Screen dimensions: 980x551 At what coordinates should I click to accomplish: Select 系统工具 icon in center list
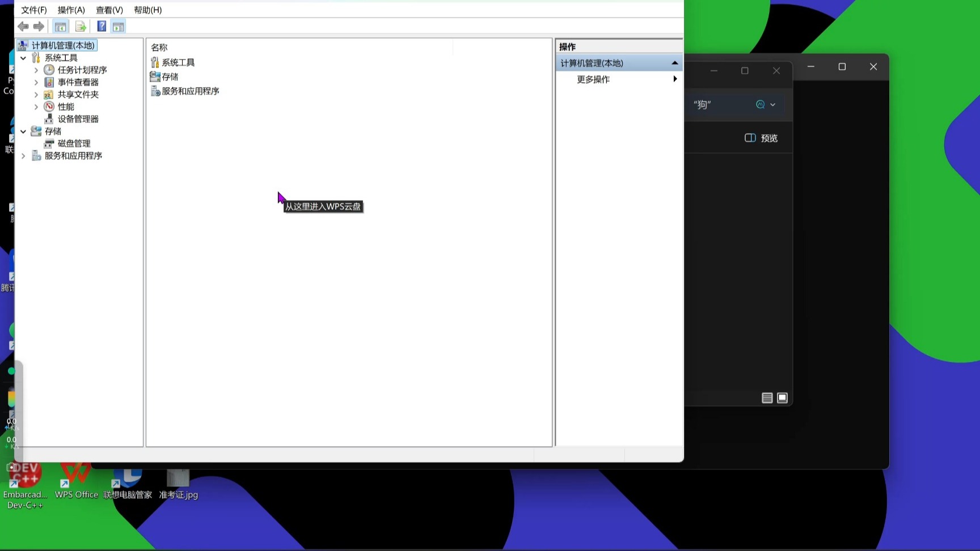tap(155, 62)
